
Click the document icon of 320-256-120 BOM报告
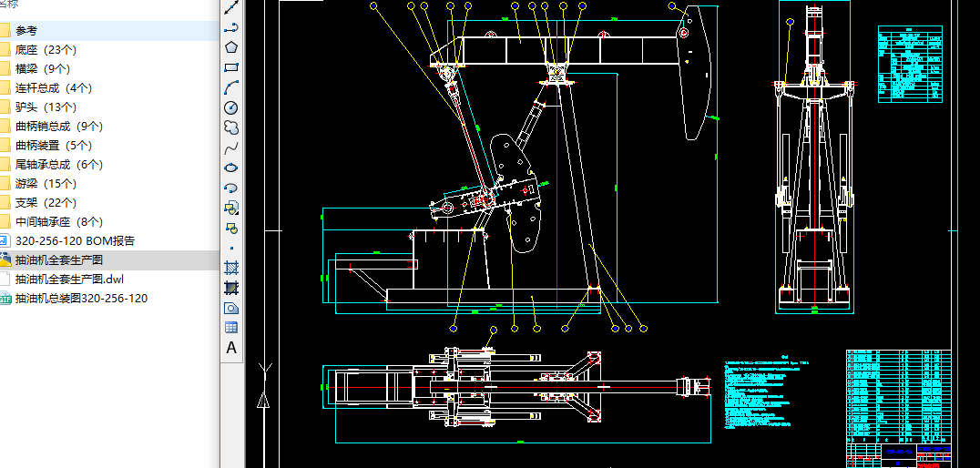coord(5,240)
